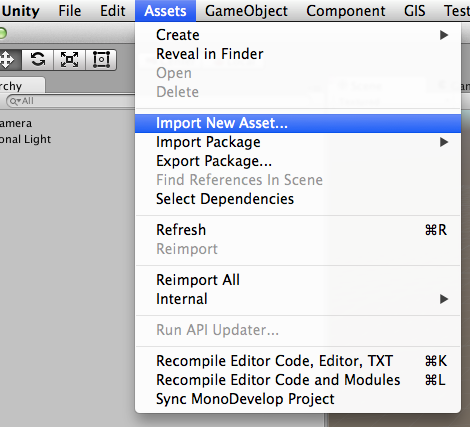Choose Reveal in Finder
The height and width of the screenshot is (427, 470).
298,54
